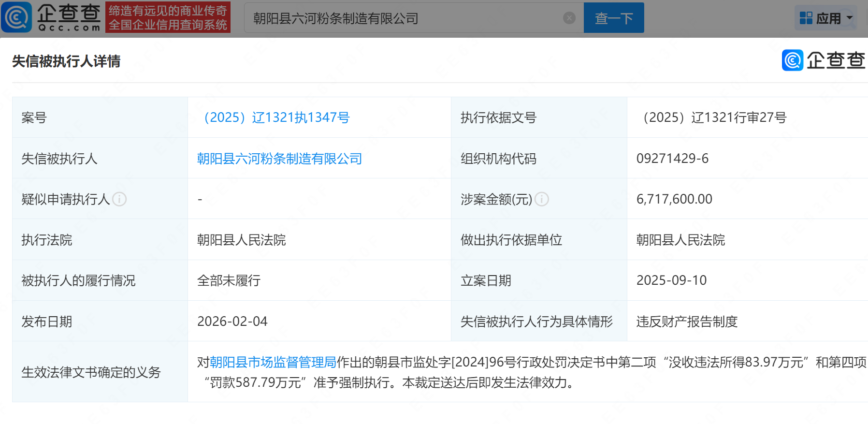Click info icon beside 涉案金额(元)

click(542, 199)
